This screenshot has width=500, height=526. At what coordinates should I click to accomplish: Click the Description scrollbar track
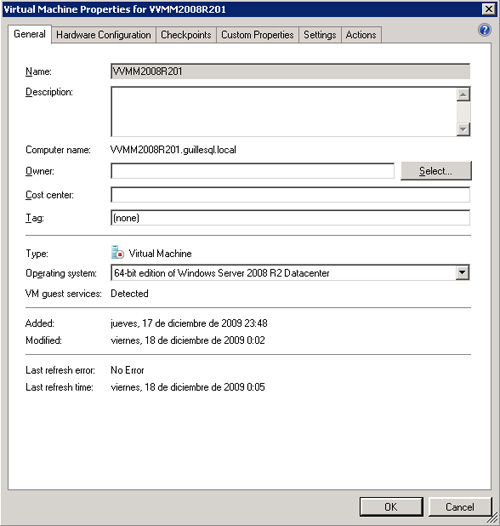[x=463, y=112]
